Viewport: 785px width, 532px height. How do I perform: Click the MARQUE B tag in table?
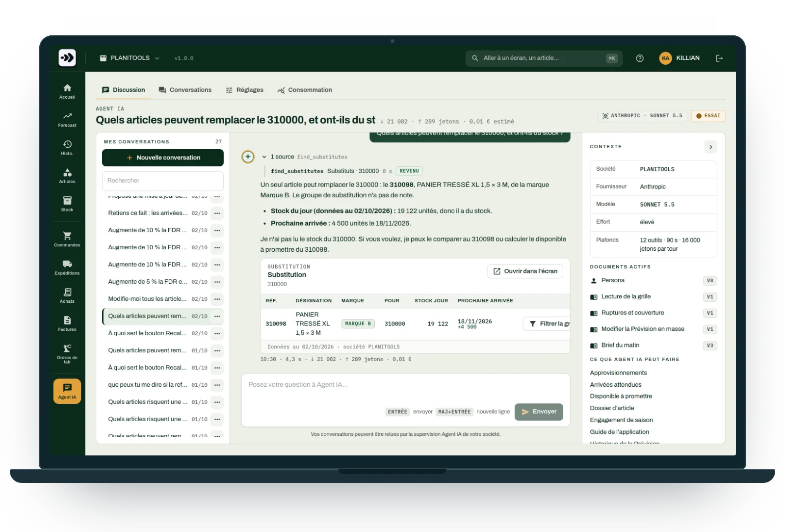click(358, 324)
